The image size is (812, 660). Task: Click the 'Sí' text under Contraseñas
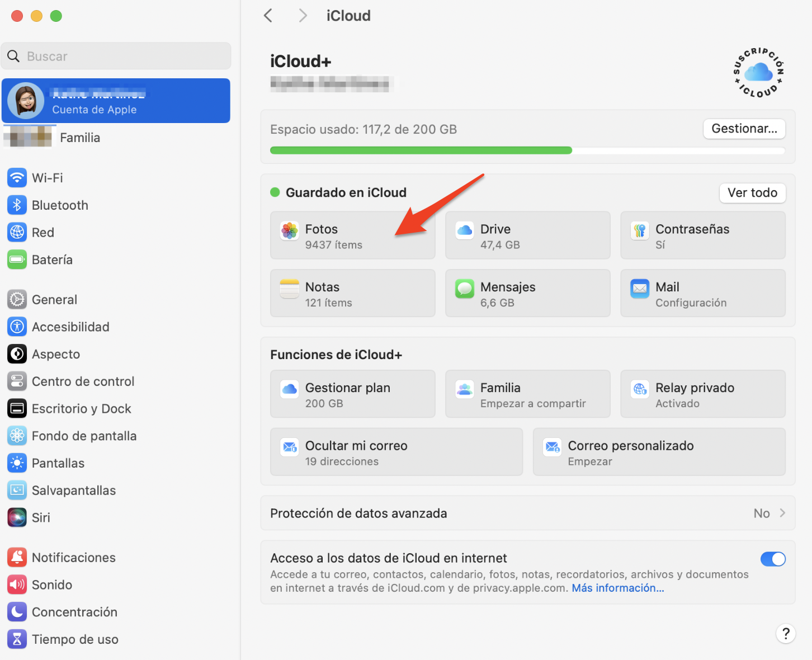pos(660,245)
